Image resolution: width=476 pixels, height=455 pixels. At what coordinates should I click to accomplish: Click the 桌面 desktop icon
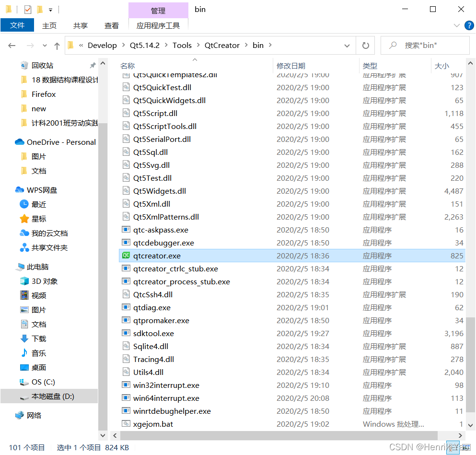24,367
